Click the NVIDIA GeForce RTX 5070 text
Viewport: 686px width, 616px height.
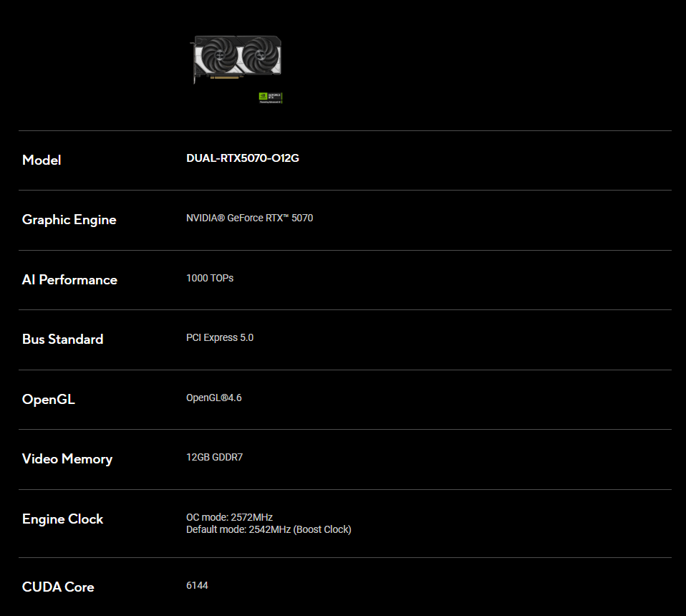coord(249,218)
